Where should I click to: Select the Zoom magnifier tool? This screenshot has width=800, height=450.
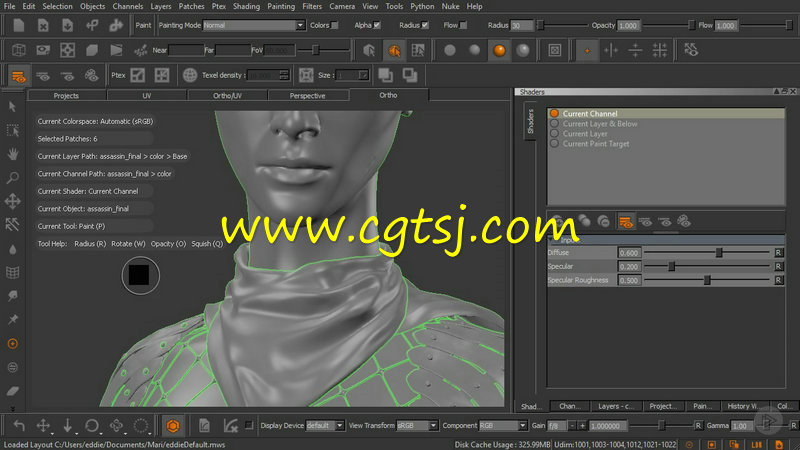click(x=13, y=178)
